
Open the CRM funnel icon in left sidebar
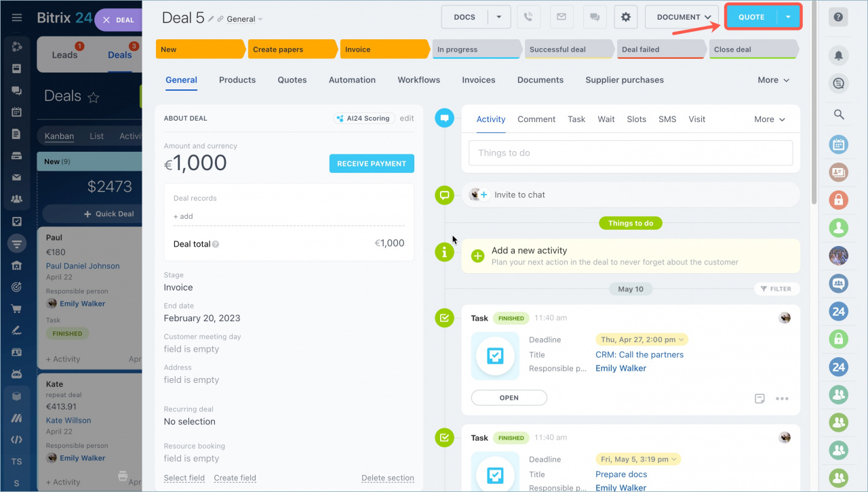tap(17, 243)
